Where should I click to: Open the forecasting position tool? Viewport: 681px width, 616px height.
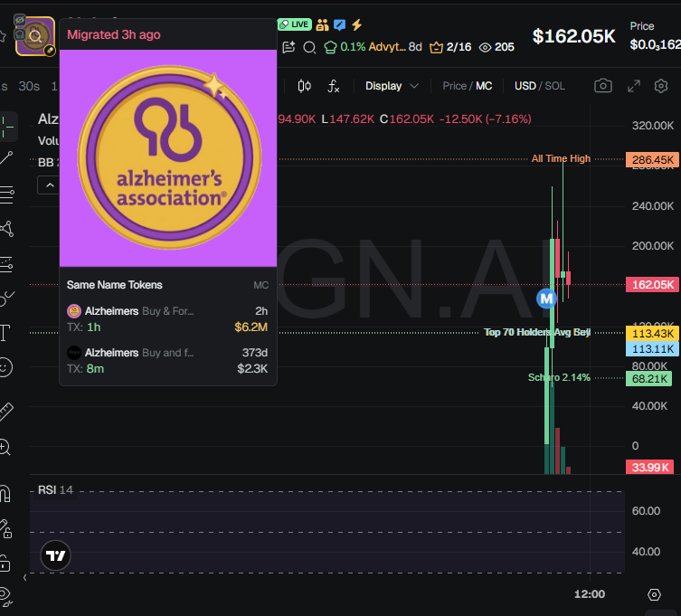[6, 264]
